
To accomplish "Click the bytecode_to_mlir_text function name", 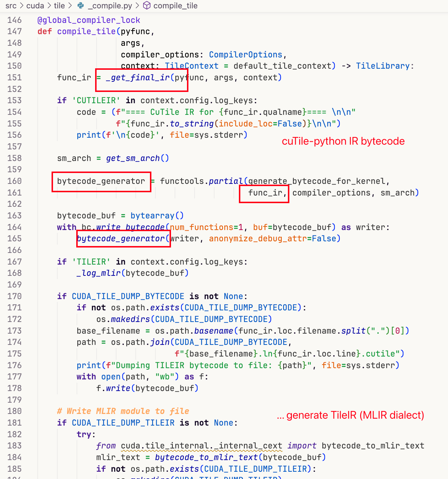I will pos(207,457).
